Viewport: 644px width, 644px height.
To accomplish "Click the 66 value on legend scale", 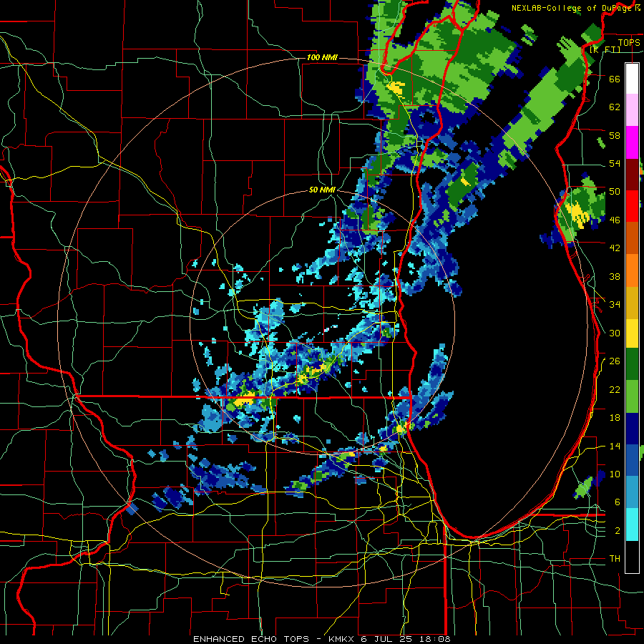I will (615, 79).
